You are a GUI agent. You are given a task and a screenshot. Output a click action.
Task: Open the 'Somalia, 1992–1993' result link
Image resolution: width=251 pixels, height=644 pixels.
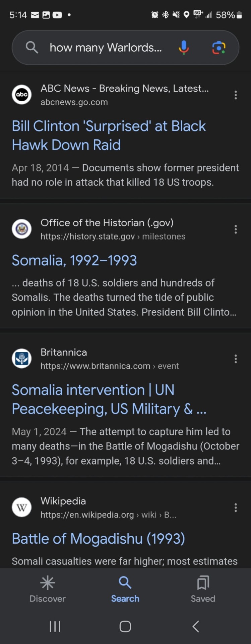74,261
